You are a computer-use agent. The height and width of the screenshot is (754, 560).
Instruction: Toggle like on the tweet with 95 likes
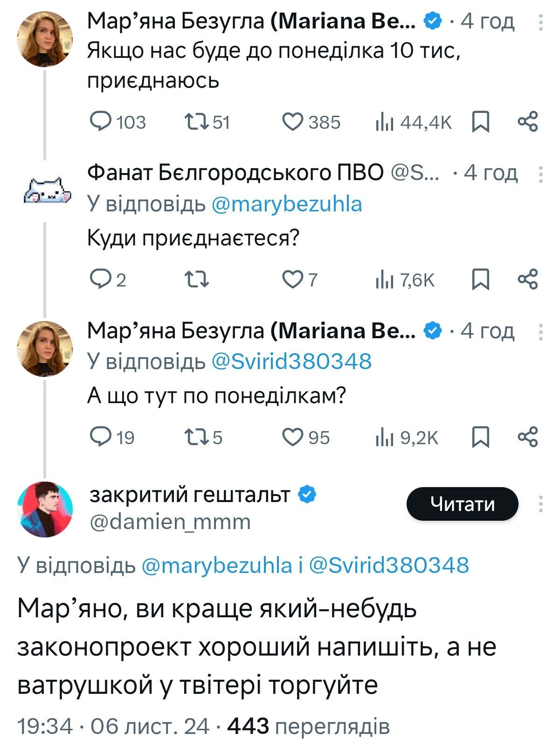click(294, 438)
